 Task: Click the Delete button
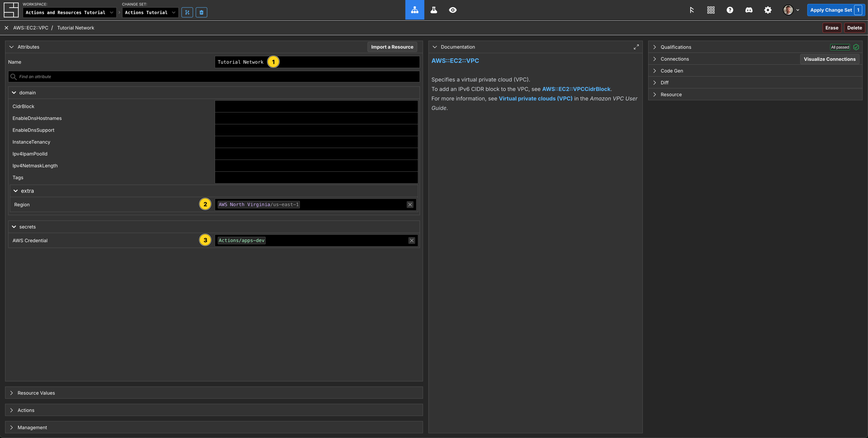point(854,28)
